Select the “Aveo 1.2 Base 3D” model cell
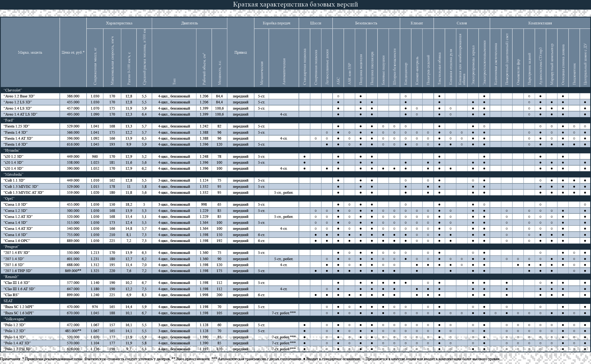Viewport: 591px width, 364px height. click(30, 96)
